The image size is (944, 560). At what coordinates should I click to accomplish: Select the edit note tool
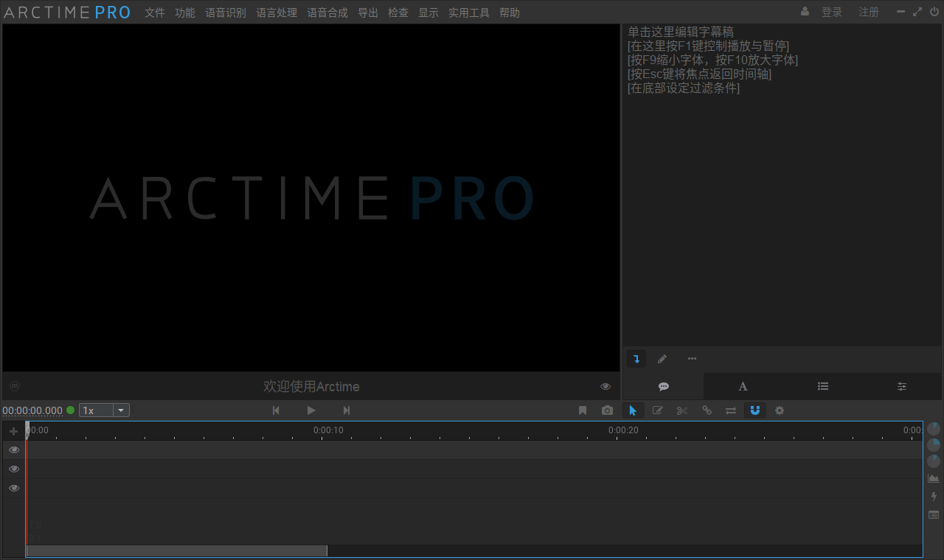coord(658,410)
